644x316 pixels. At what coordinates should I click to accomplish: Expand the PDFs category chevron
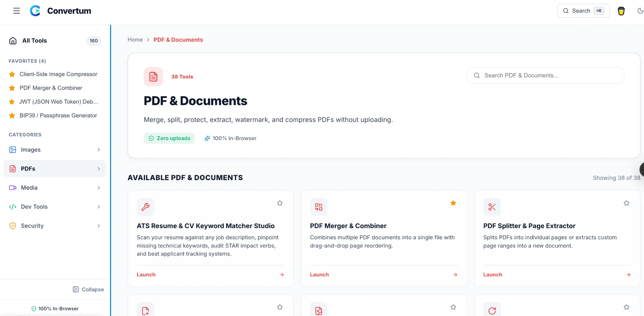(x=99, y=169)
